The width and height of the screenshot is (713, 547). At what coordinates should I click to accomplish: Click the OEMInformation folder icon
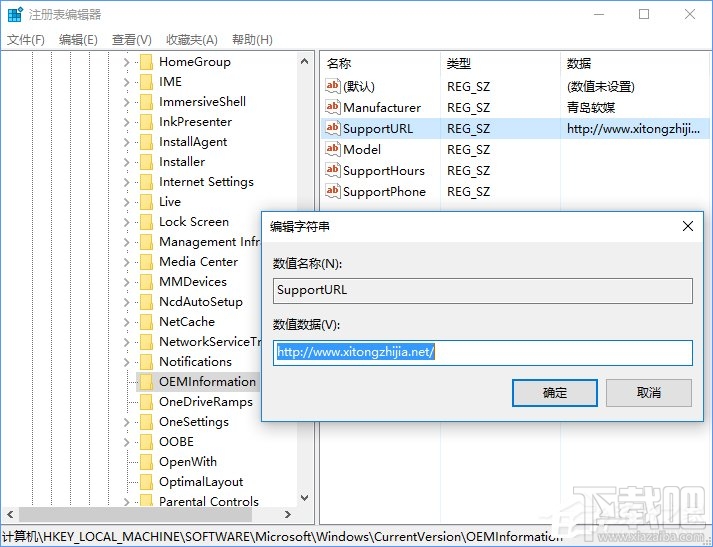point(146,382)
